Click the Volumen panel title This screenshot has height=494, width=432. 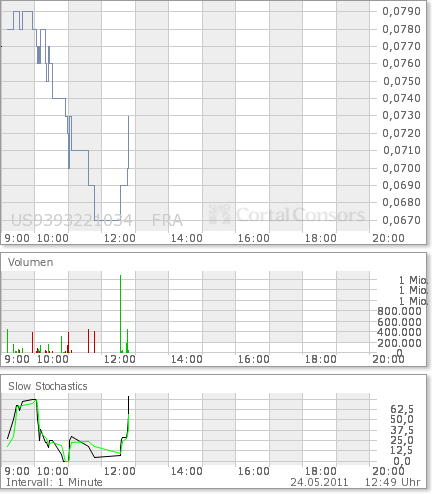31,262
